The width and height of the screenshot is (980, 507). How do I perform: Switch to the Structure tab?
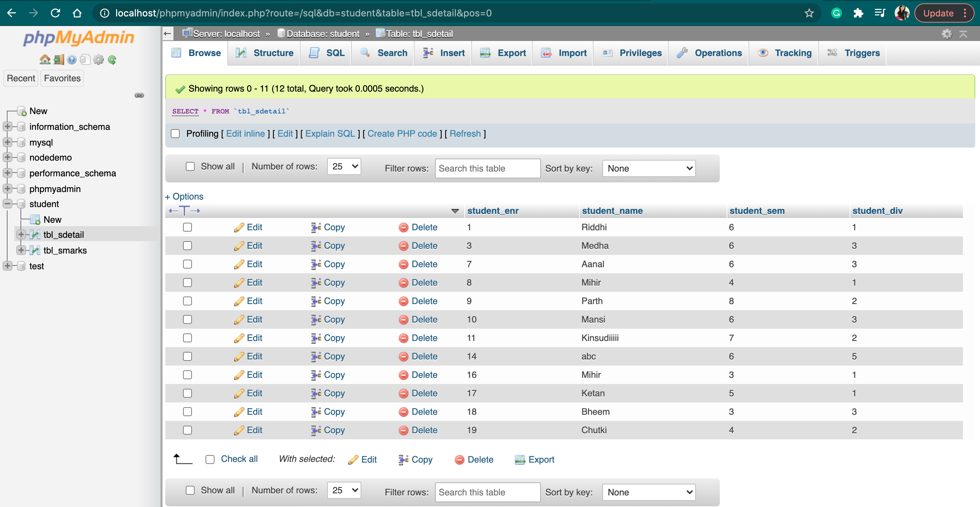point(264,53)
